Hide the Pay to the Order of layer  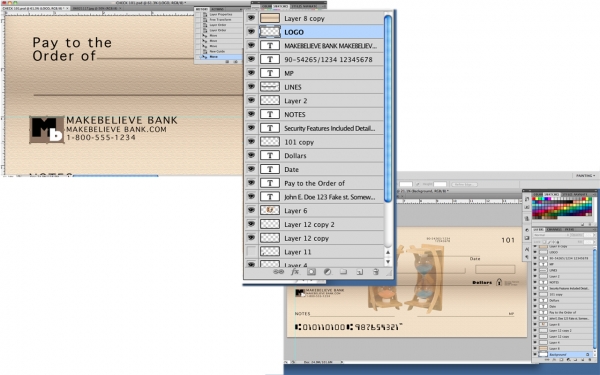(x=251, y=183)
